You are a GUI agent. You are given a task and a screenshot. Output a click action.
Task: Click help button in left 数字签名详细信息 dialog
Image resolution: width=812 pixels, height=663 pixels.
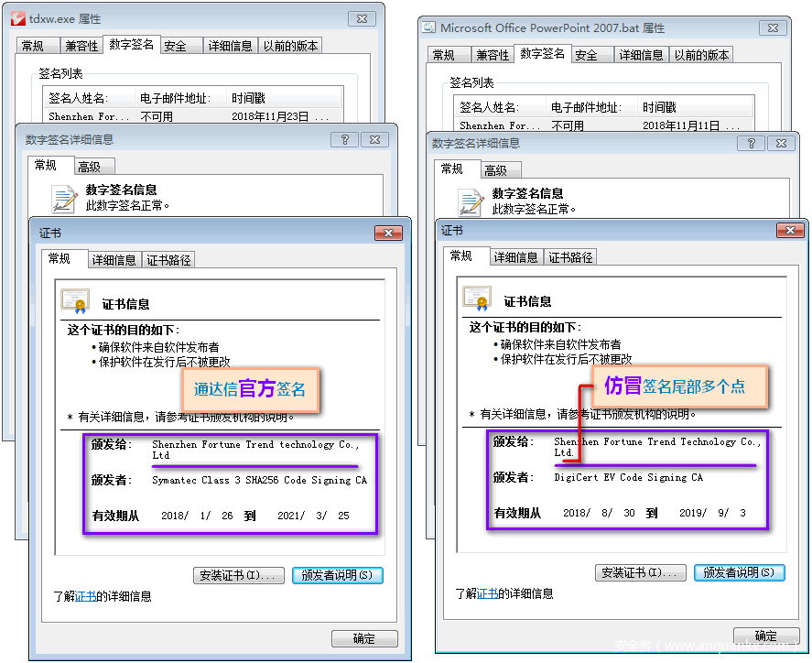(x=344, y=139)
